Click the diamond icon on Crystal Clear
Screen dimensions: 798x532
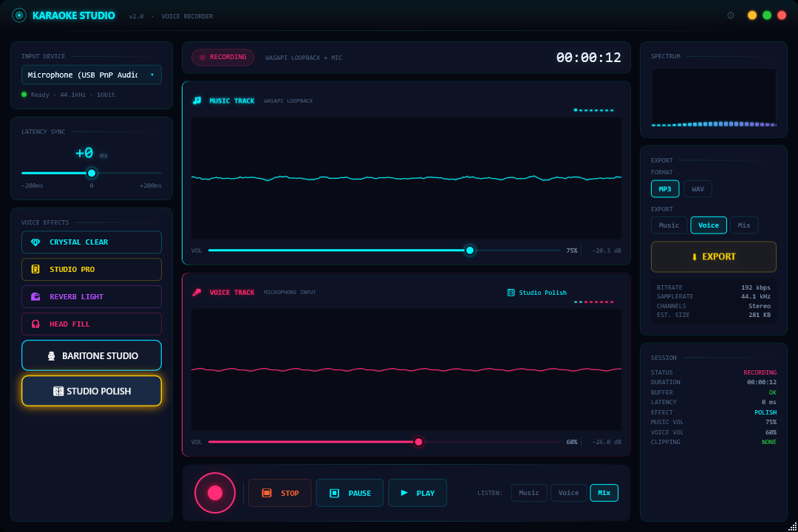35,242
